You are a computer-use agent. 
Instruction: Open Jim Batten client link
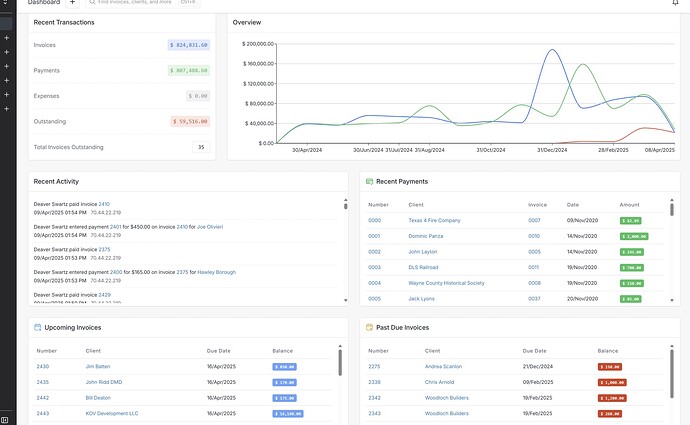(x=98, y=366)
